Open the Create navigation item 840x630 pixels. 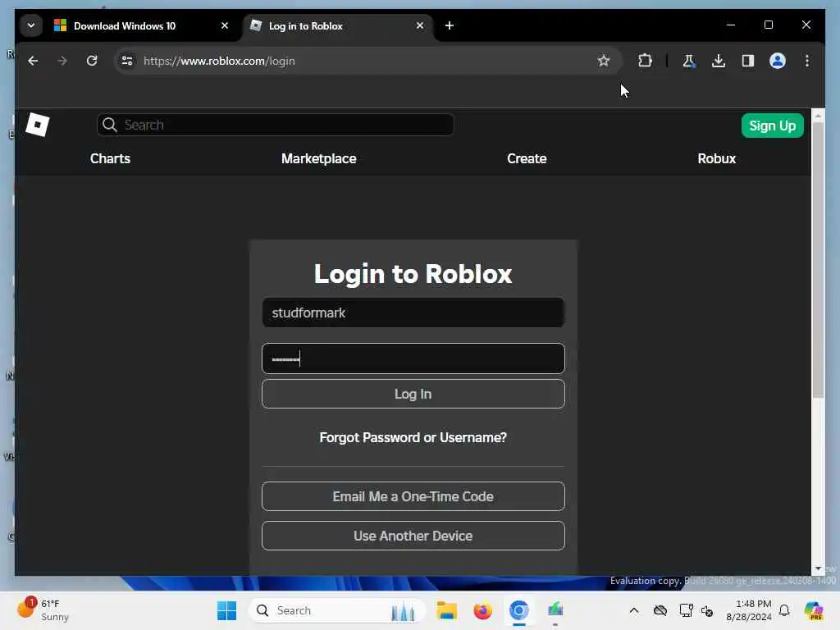tap(527, 158)
